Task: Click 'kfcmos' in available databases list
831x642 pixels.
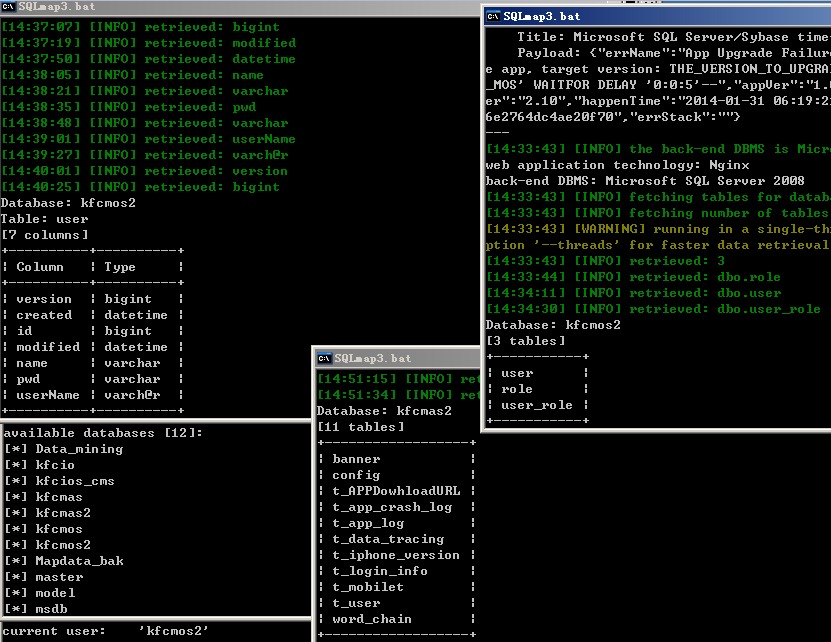Action: point(59,529)
